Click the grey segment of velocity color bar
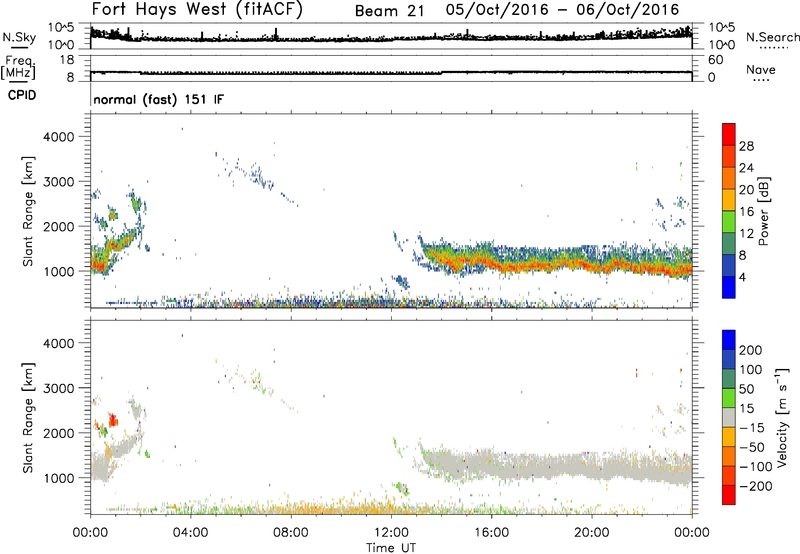Screen dimensions: 800x554 (x=729, y=418)
